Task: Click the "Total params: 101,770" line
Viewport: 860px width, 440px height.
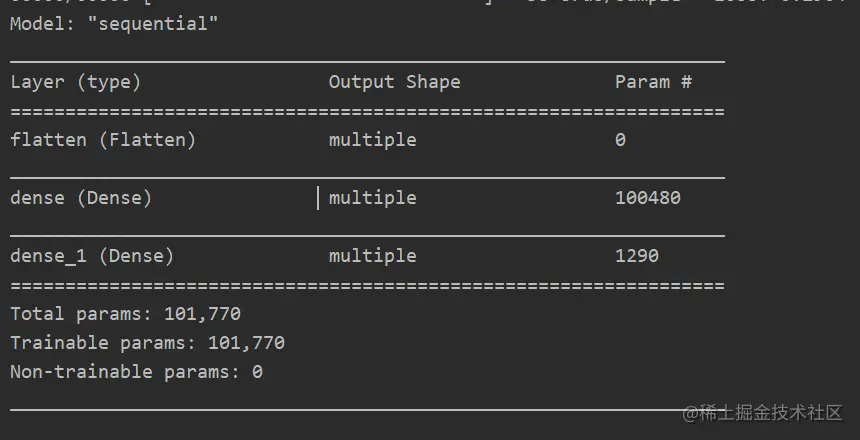Action: click(126, 314)
